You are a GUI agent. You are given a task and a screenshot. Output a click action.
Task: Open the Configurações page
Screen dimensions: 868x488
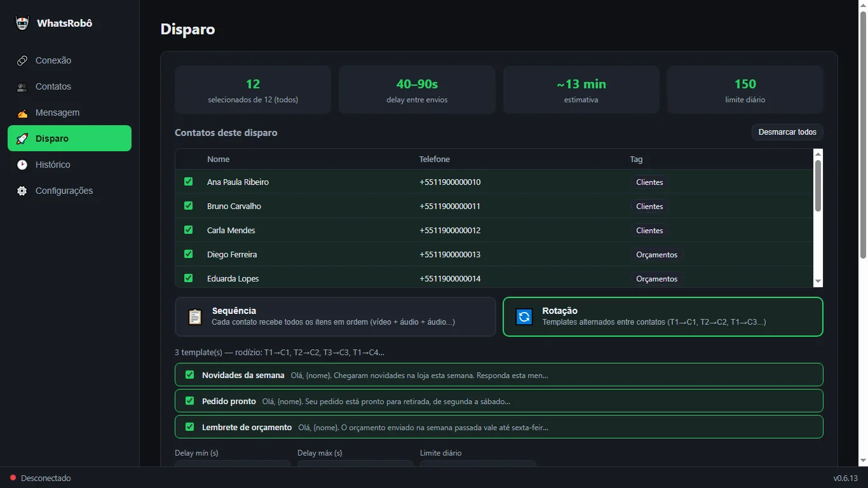coord(69,191)
